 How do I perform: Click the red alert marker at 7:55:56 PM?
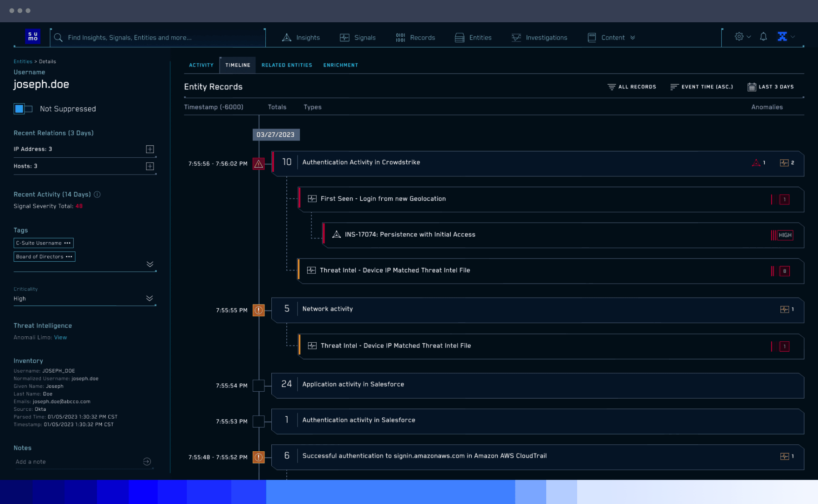coord(259,164)
